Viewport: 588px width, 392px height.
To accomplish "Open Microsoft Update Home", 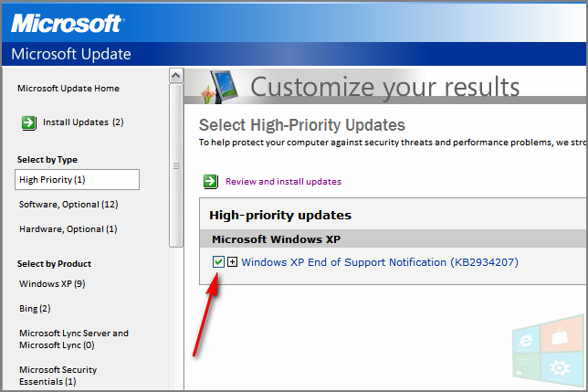I will tap(68, 89).
